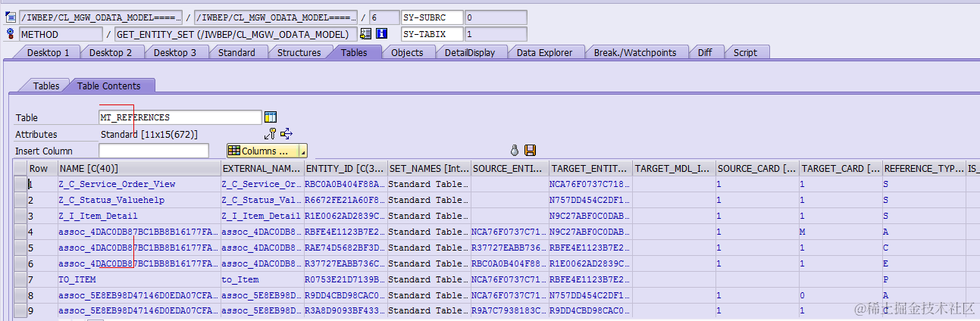980x321 pixels.
Task: Click the REFERENCE_TYPE cell showing P
Action: tap(923, 279)
